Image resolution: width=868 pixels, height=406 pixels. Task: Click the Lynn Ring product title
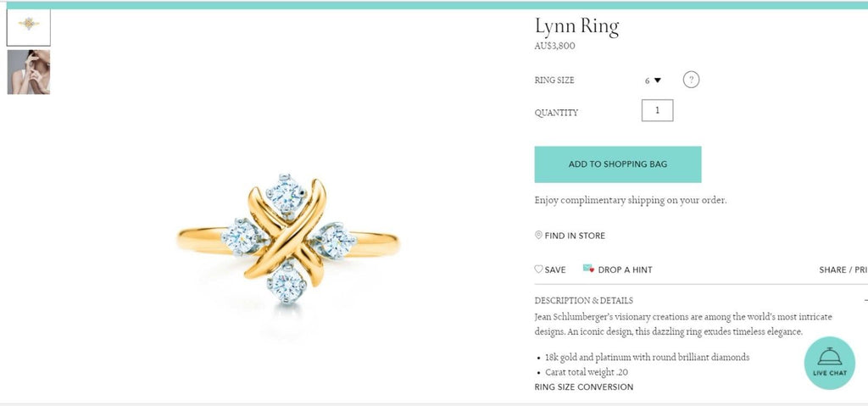[576, 26]
